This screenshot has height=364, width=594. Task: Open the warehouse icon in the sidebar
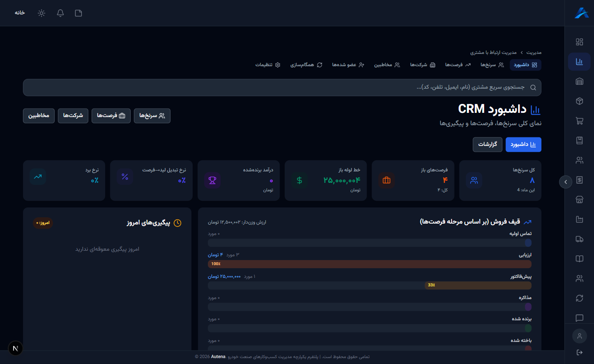click(x=579, y=81)
